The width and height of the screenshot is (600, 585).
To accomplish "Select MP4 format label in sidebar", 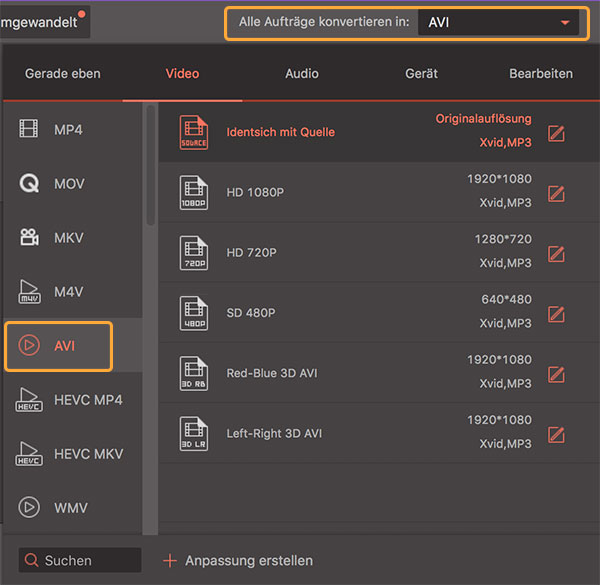I will [x=68, y=130].
